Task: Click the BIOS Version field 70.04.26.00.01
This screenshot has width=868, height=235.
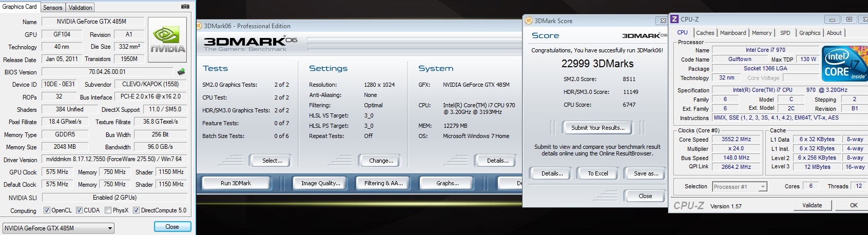Action: (x=107, y=72)
